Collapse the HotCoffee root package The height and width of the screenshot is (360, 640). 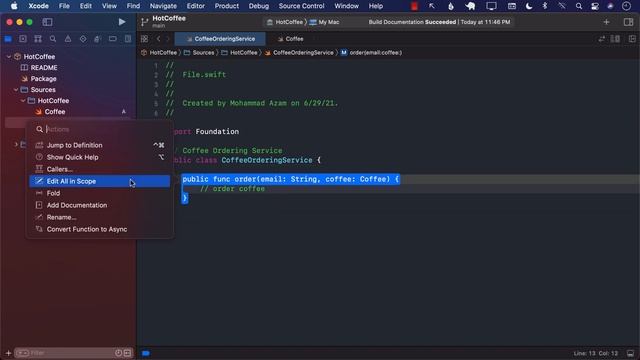pyautogui.click(x=9, y=57)
